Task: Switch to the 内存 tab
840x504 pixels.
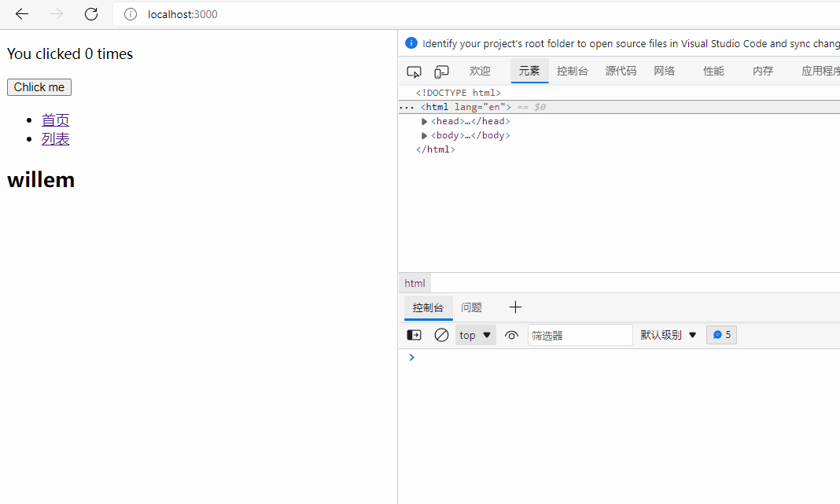Action: [763, 71]
